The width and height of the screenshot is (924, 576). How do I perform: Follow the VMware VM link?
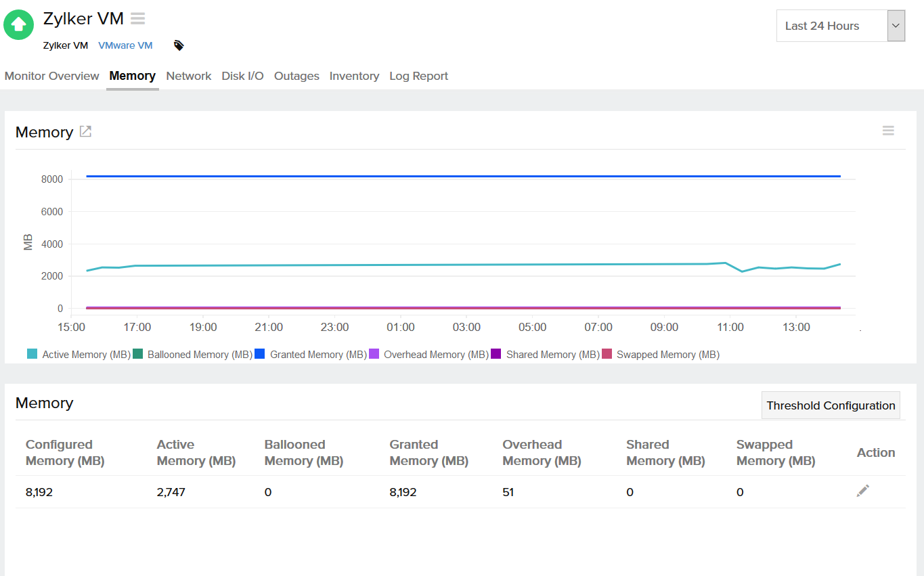click(x=125, y=45)
